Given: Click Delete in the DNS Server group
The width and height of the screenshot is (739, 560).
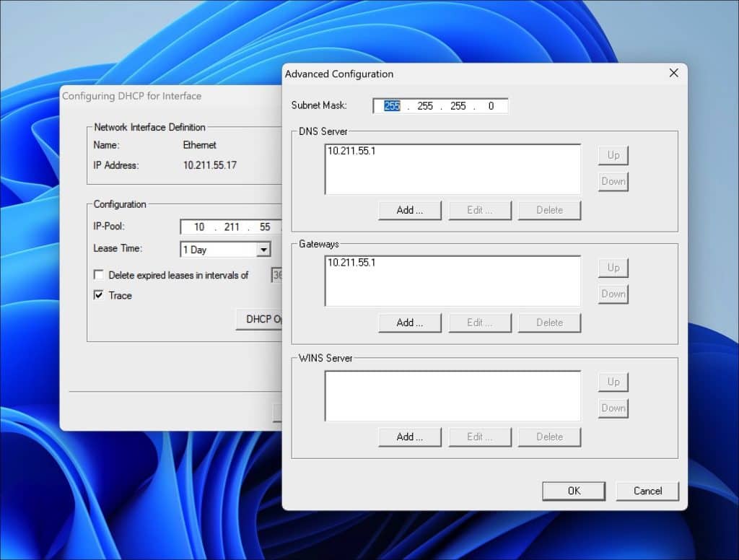Looking at the screenshot, I should coord(549,210).
